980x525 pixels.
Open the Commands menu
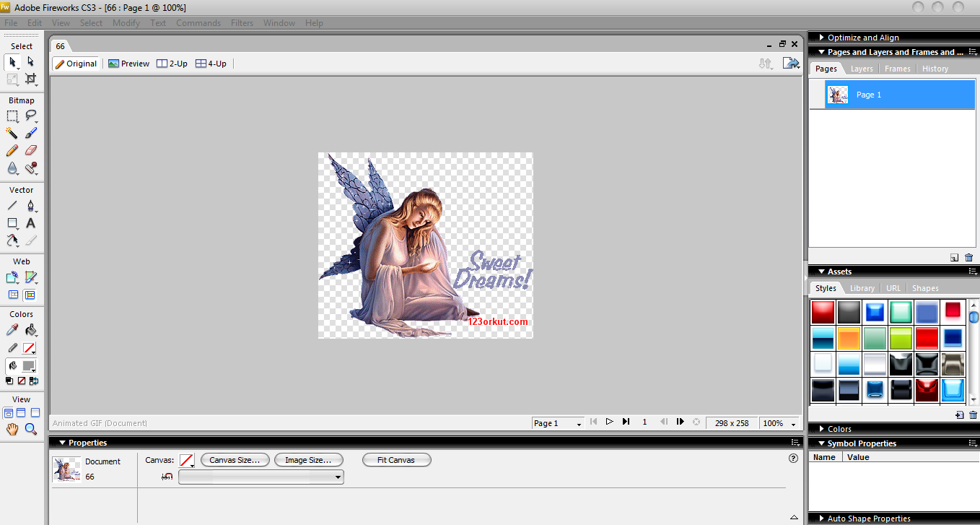coord(198,22)
